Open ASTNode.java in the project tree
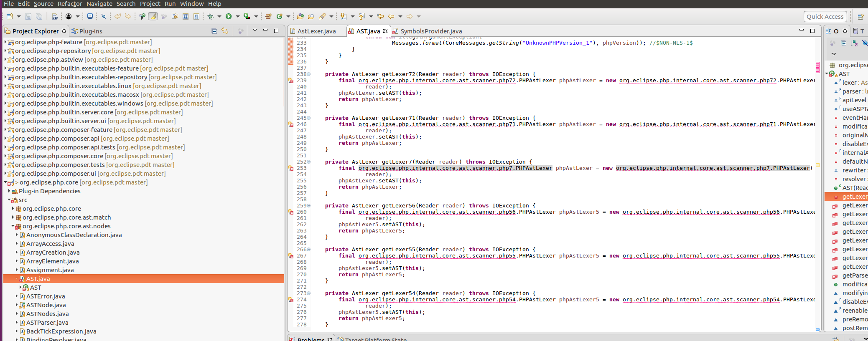Screen dimensions: 868x341 click(x=46, y=305)
